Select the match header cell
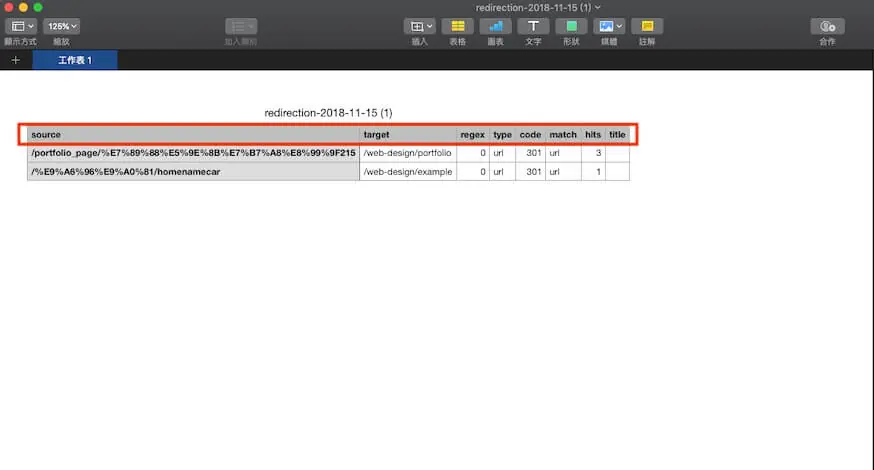The height and width of the screenshot is (470, 874). pyautogui.click(x=563, y=134)
